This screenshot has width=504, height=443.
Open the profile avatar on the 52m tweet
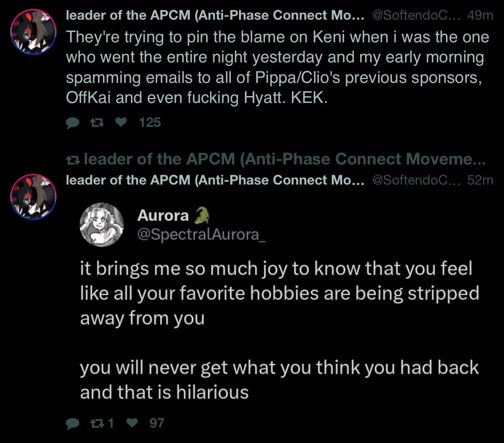(x=33, y=197)
